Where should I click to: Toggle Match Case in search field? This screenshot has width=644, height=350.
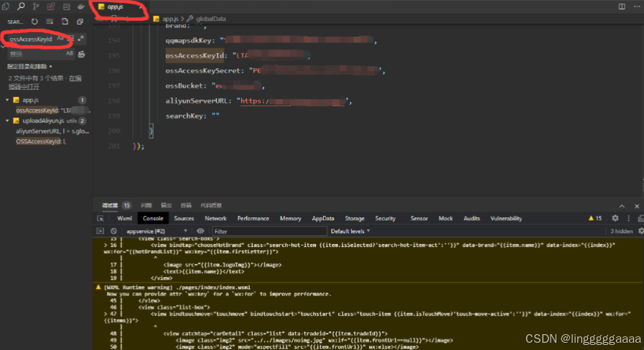pos(60,39)
